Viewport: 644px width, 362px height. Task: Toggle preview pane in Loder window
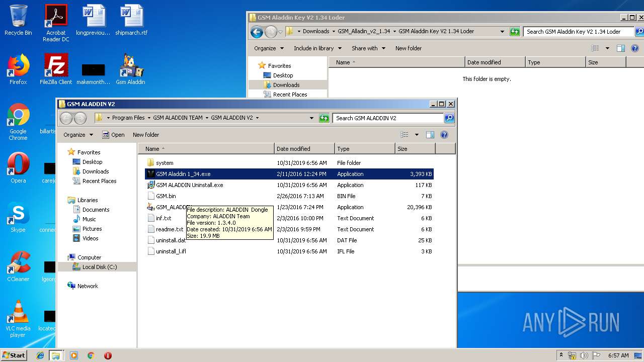(x=621, y=48)
